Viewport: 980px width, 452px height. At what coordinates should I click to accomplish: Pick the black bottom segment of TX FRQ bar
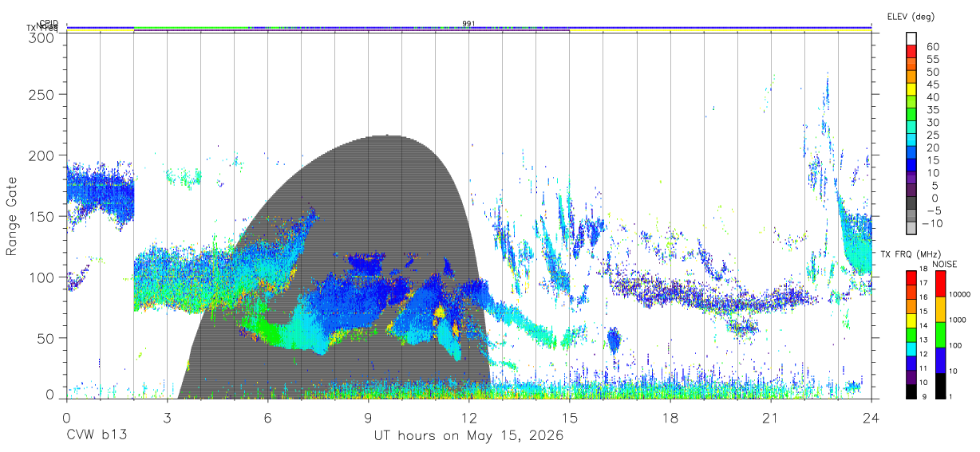point(911,391)
